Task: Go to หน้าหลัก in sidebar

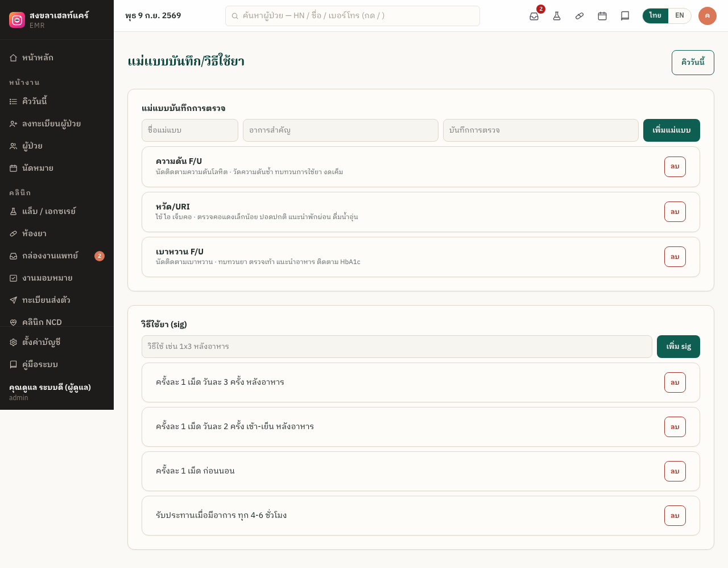Action: 57,57
